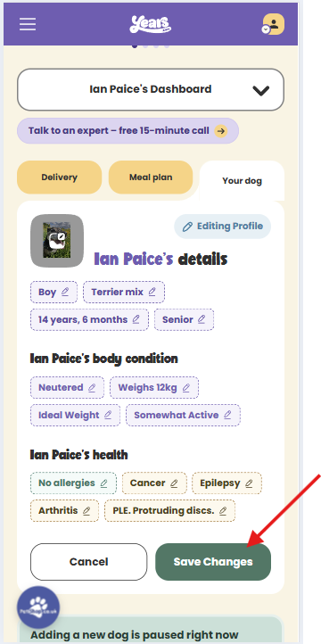Image resolution: width=321 pixels, height=644 pixels.
Task: Click the Years logo in header
Action: click(x=151, y=24)
